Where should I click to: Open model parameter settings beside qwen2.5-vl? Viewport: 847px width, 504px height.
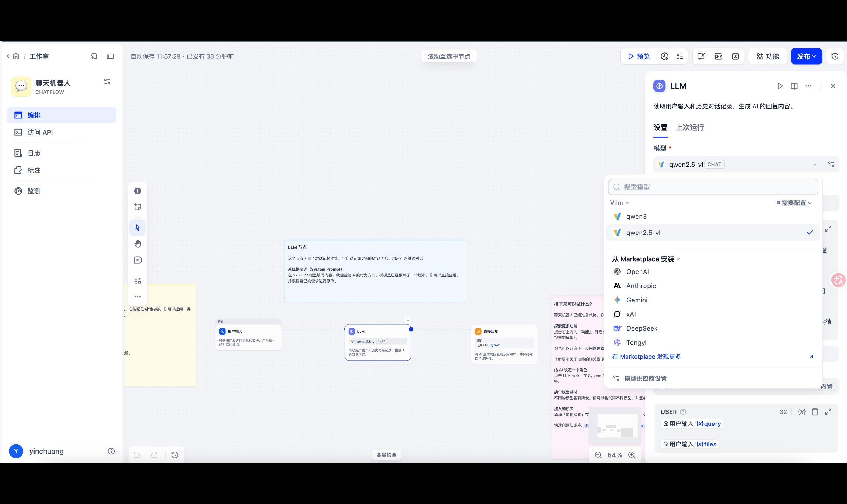click(831, 164)
